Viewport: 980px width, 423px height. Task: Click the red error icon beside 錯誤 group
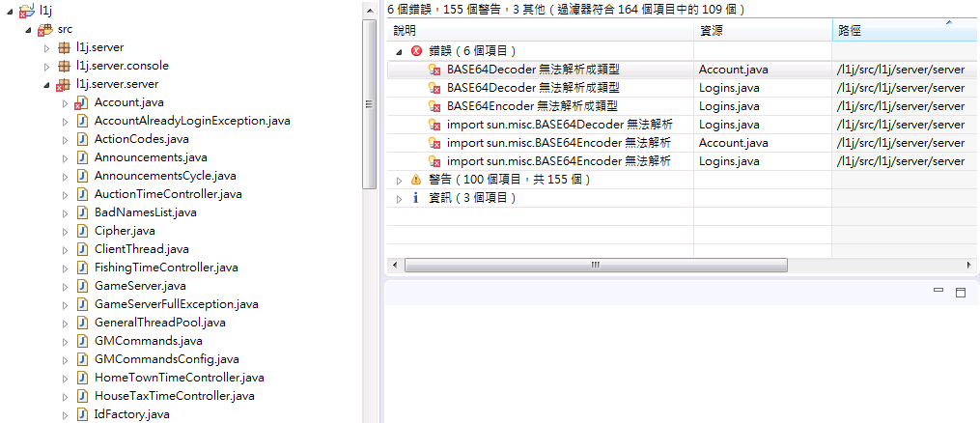[417, 50]
